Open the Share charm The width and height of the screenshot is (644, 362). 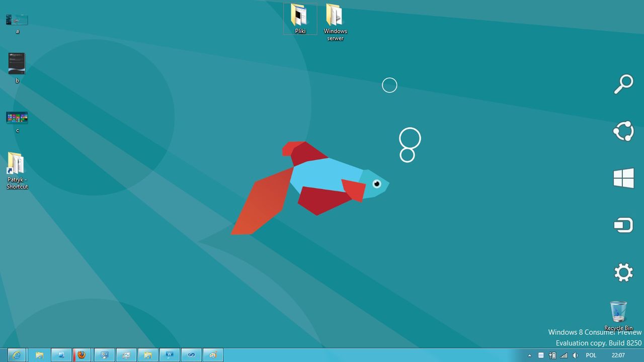point(623,131)
